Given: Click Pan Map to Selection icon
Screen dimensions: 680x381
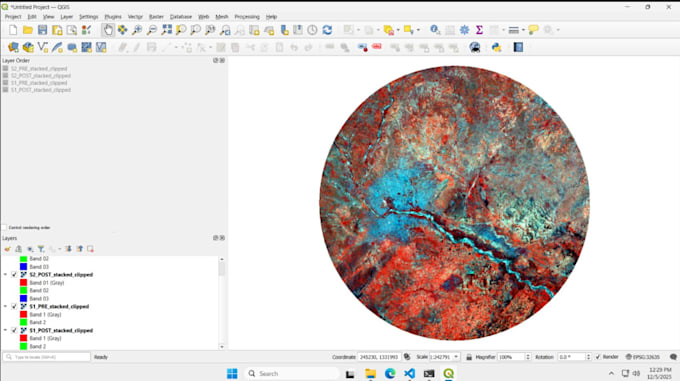Looking at the screenshot, I should (123, 30).
